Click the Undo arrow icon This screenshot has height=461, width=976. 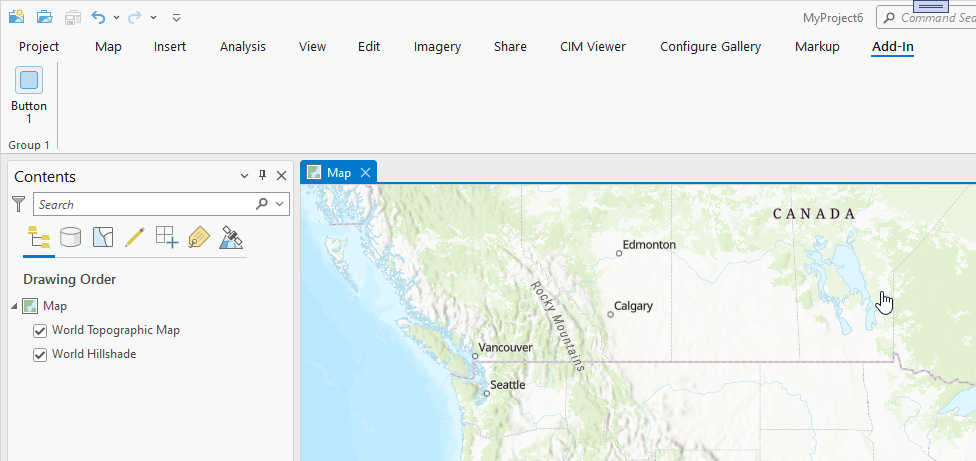click(x=98, y=17)
